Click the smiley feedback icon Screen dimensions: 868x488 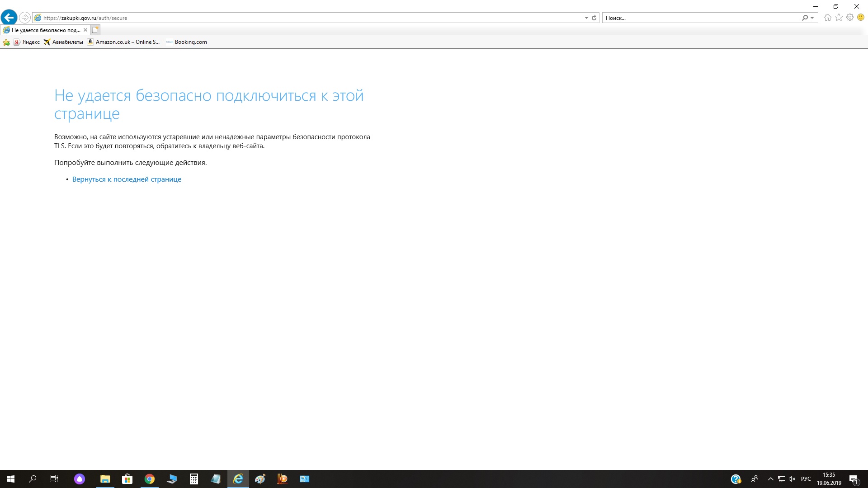pyautogui.click(x=861, y=18)
